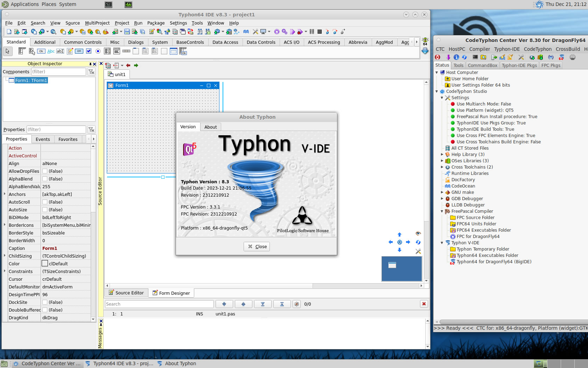The width and height of the screenshot is (588, 368).
Task: Select the TEdit component in the palette
Action: point(60,51)
